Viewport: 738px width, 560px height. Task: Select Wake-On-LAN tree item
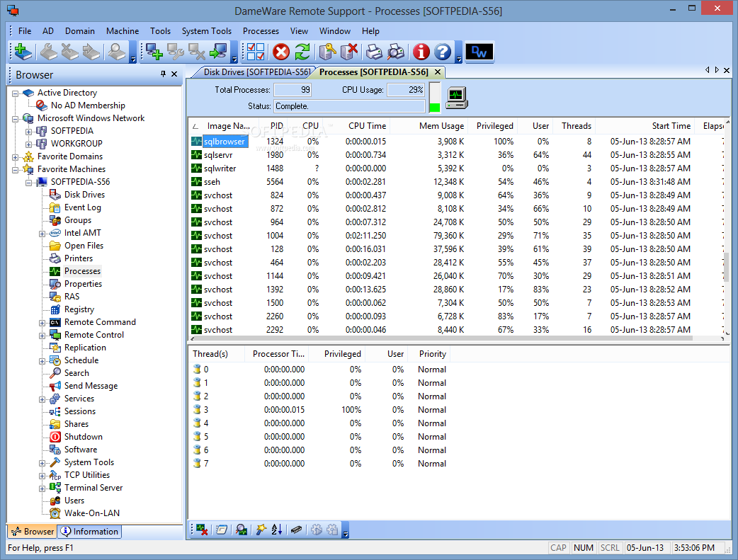pos(92,513)
